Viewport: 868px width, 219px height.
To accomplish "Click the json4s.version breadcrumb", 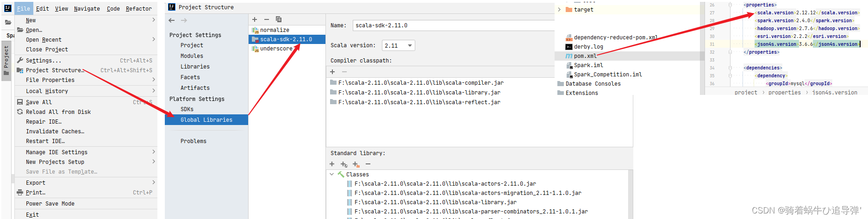I will [835, 93].
